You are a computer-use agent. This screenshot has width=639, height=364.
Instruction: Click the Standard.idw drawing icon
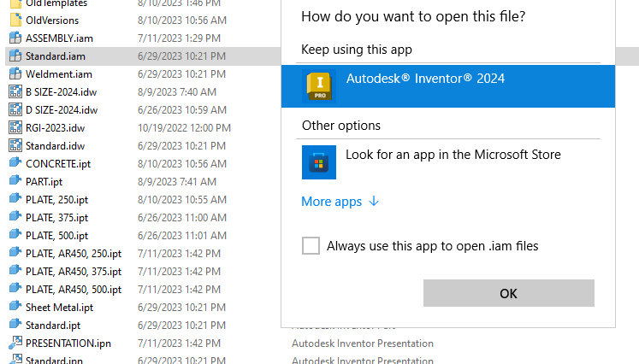pyautogui.click(x=15, y=146)
